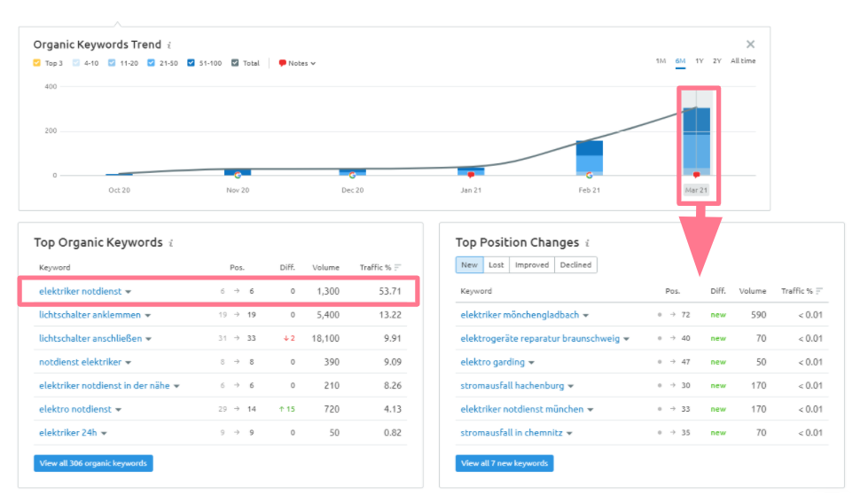Expand 'elektriker 24h' keyword menu arrow
Viewport: 868px width, 496px height.
[x=104, y=433]
